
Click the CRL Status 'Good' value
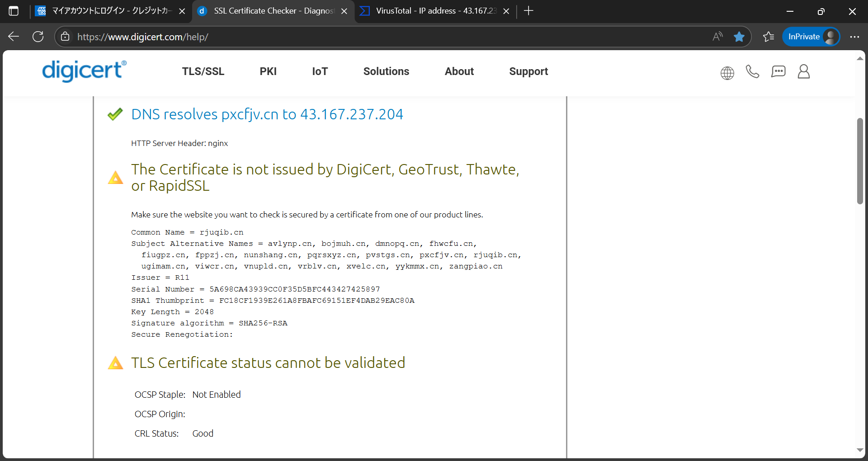click(203, 433)
